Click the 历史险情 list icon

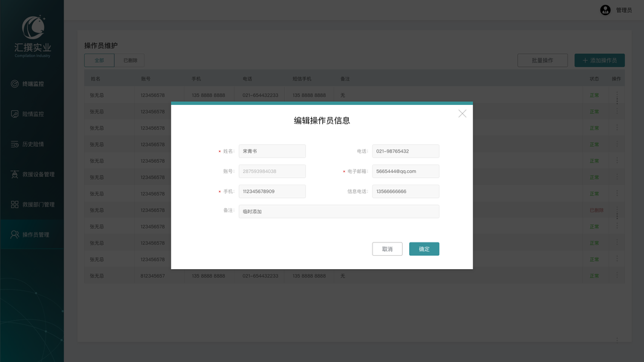(x=14, y=144)
